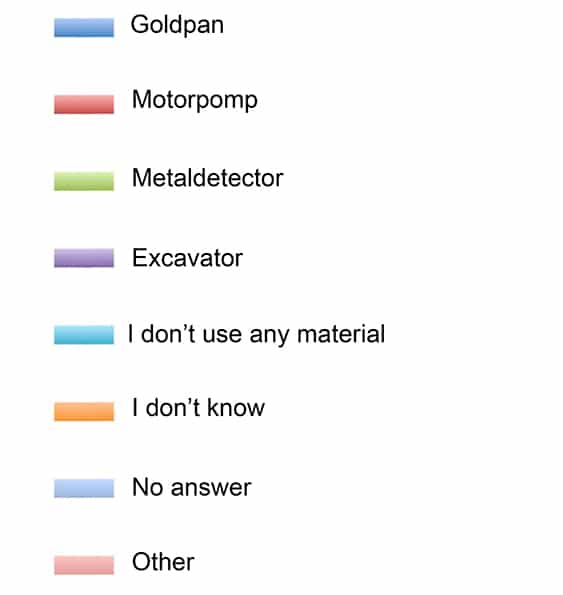The image size is (563, 595).
Task: Click the Motorpomp legend label
Action: point(195,101)
